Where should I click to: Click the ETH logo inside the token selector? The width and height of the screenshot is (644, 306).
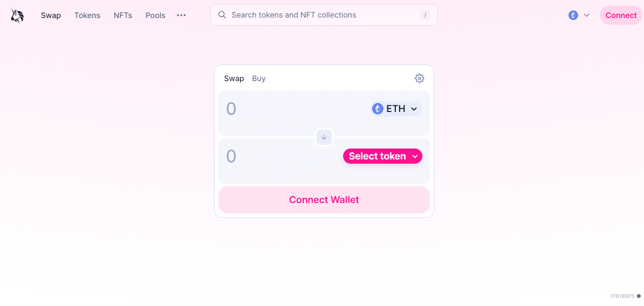click(x=378, y=108)
